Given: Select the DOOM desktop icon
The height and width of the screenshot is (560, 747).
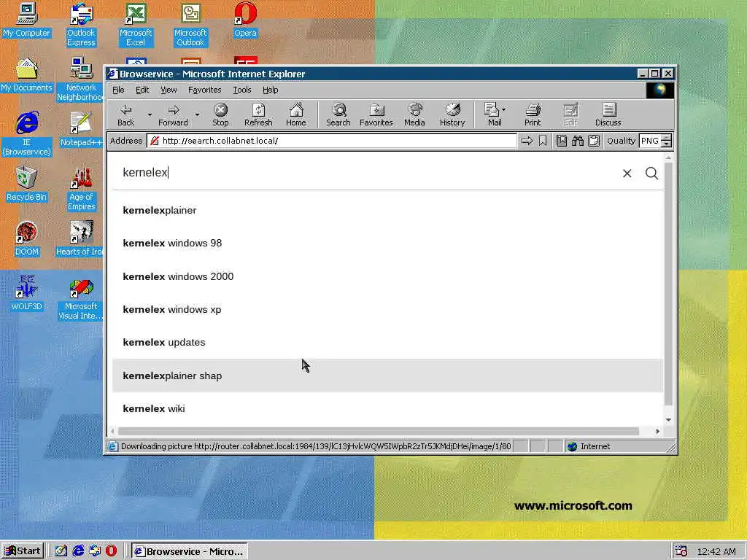Looking at the screenshot, I should pyautogui.click(x=26, y=239).
